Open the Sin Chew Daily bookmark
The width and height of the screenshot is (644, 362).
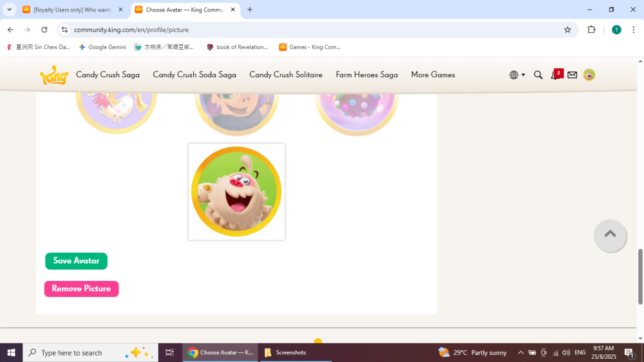[x=38, y=47]
